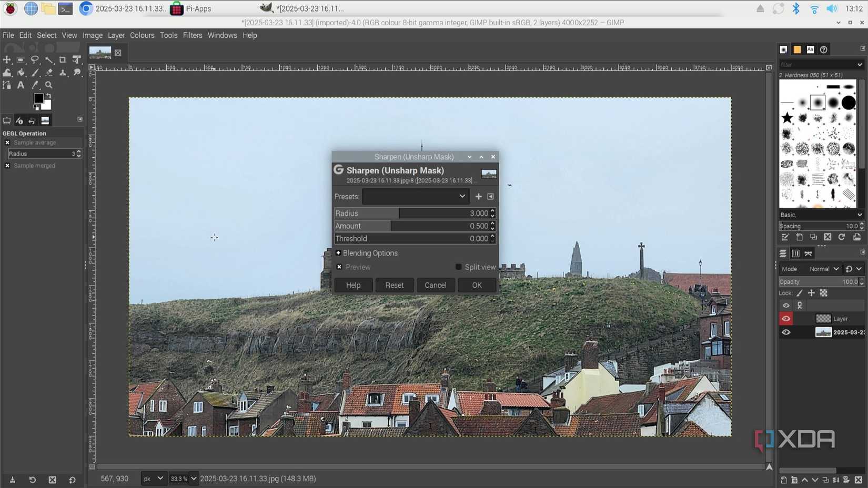
Task: Toggle the Preview checkbox in Sharpen dialog
Action: (x=339, y=267)
